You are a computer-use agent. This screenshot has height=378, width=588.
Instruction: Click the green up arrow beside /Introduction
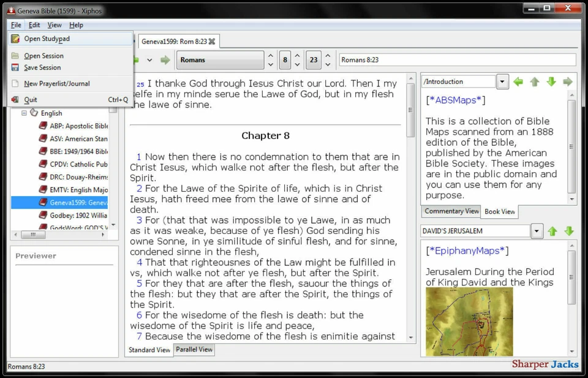[535, 81]
